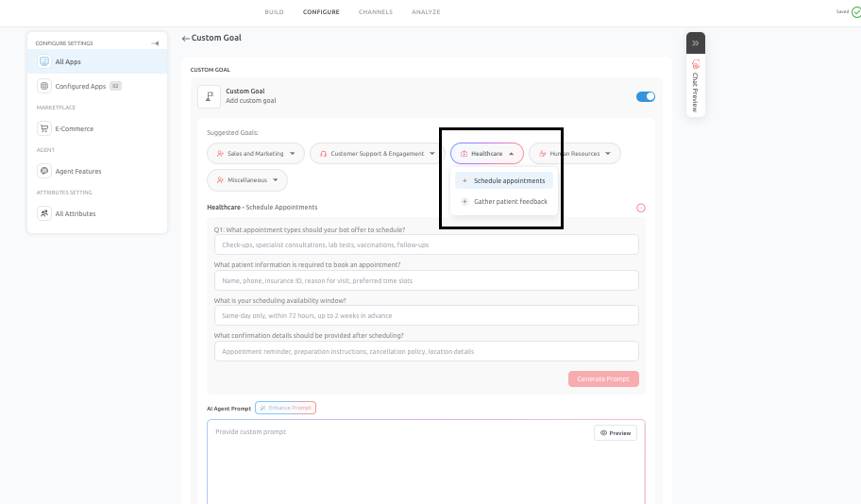Expand the Chat Preview double-chevron
The width and height of the screenshot is (861, 504).
point(695,42)
